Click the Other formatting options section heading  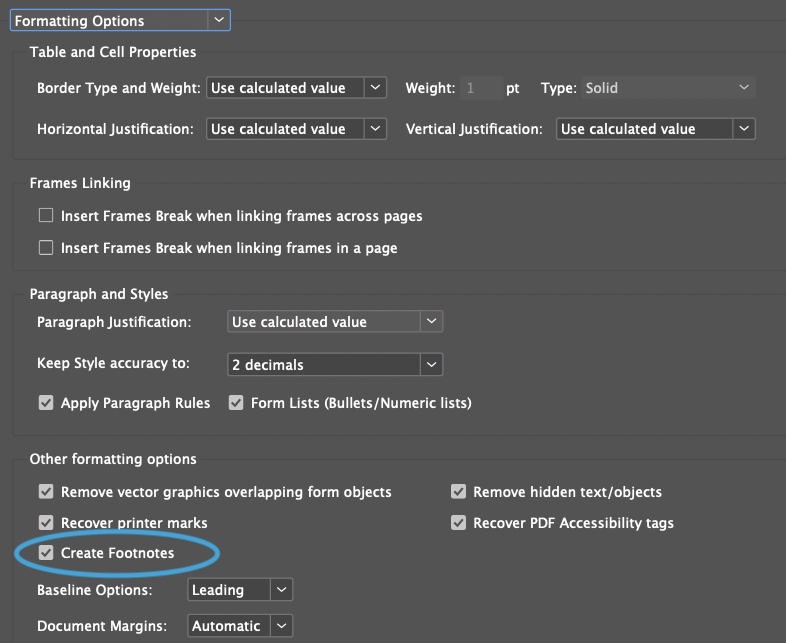tap(113, 459)
